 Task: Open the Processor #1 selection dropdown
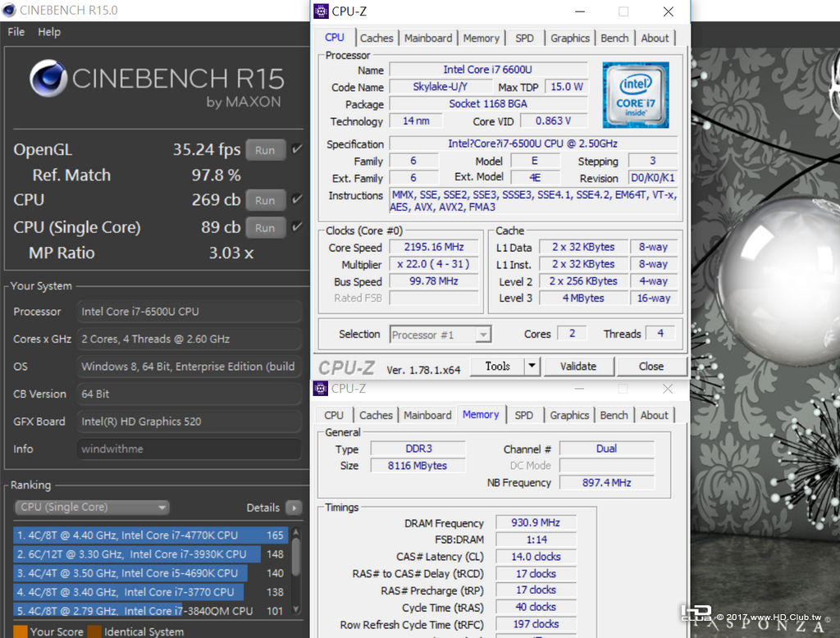(x=441, y=335)
